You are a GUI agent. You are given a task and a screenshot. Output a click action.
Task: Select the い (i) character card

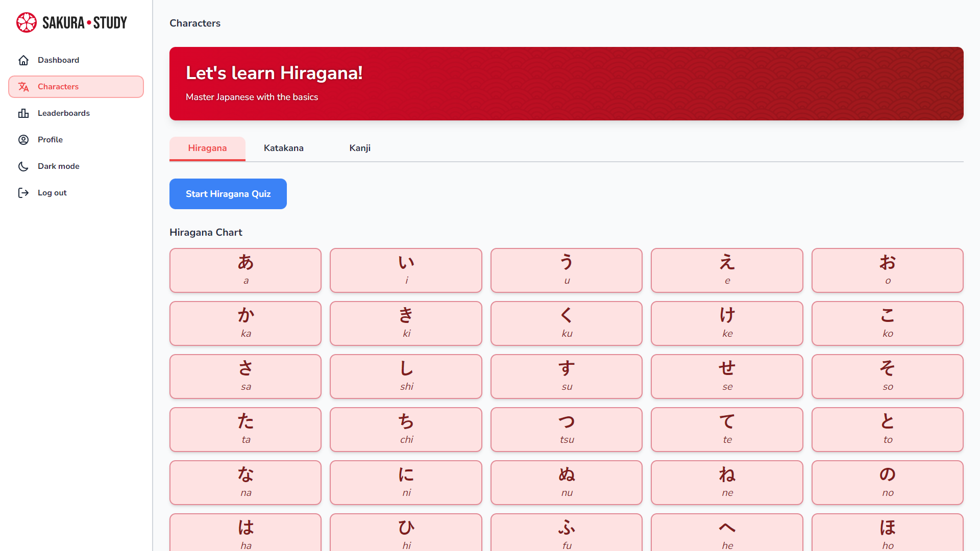click(x=406, y=270)
